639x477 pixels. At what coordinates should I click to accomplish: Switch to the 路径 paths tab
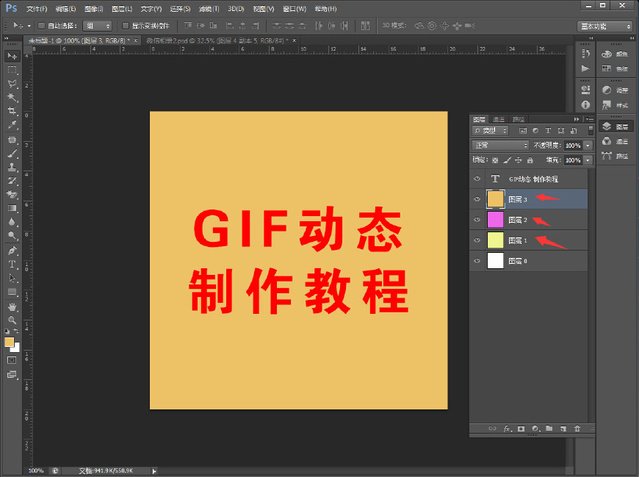click(x=518, y=119)
